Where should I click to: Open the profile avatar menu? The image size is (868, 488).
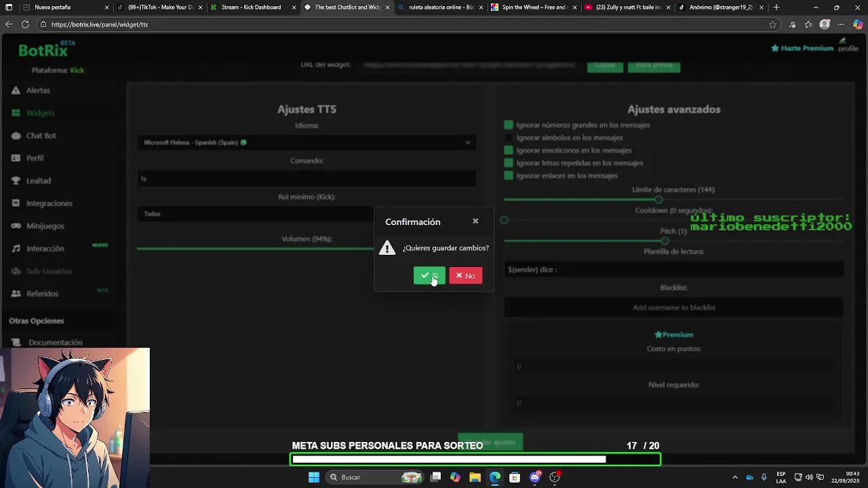848,45
